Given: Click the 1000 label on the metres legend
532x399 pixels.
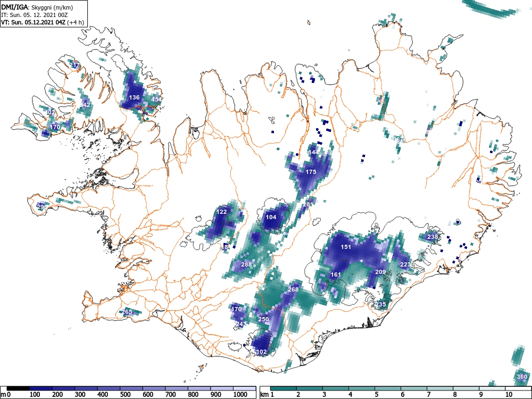Looking at the screenshot, I should pos(240,395).
